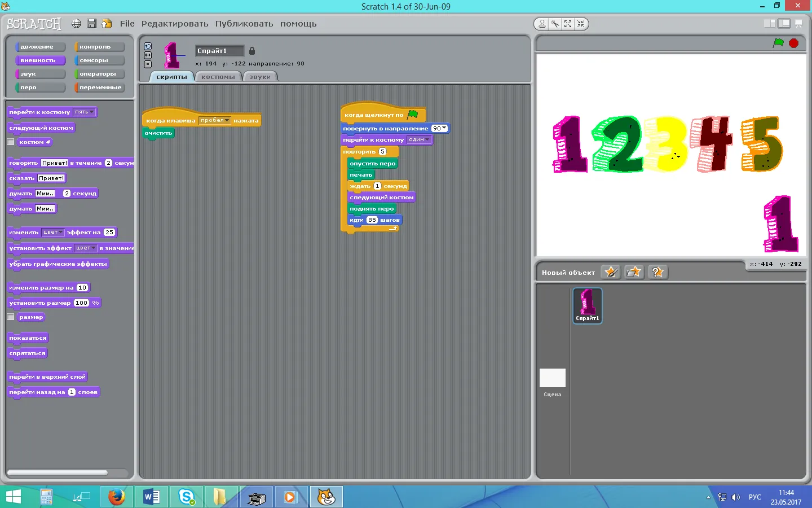
Task: Select the 'Сцена' stage thumbnail
Action: (552, 379)
